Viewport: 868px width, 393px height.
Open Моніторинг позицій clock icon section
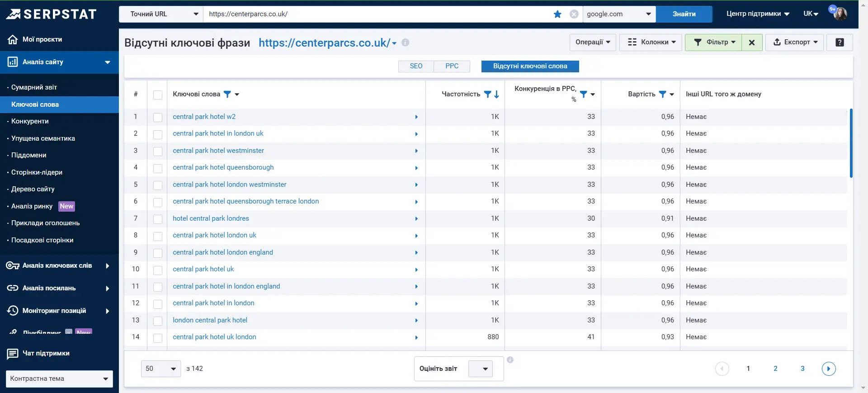(x=13, y=311)
